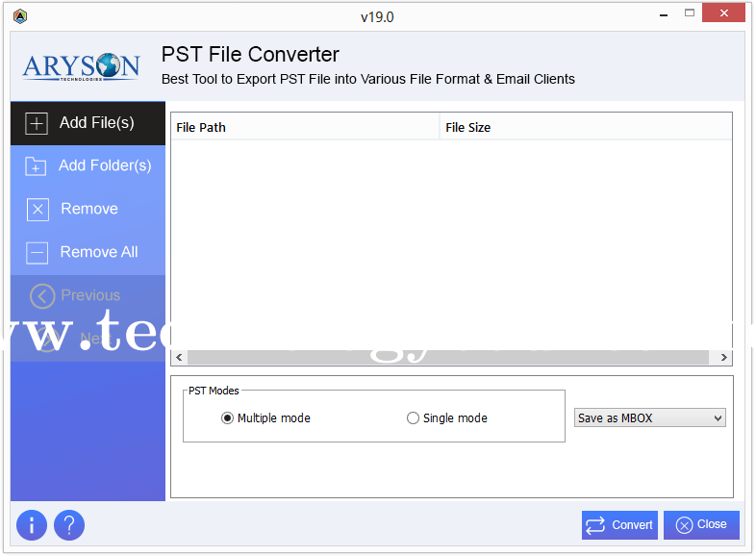Screen dimensions: 756x556
Task: Click the Remove All label
Action: point(99,252)
